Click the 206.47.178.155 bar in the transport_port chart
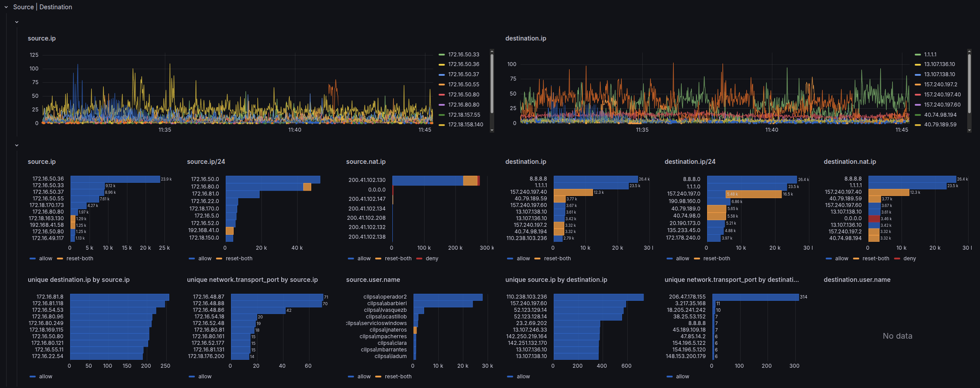This screenshot has height=388, width=980. [755, 297]
